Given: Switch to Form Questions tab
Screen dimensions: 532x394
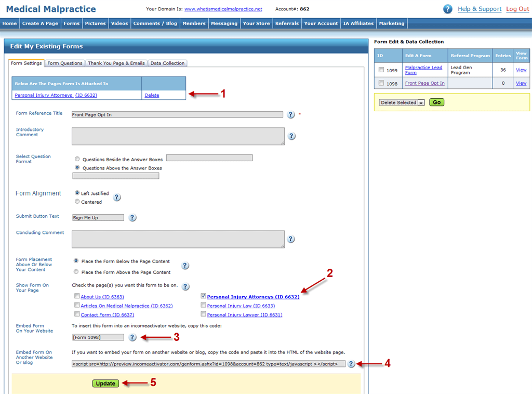Looking at the screenshot, I should pos(65,63).
